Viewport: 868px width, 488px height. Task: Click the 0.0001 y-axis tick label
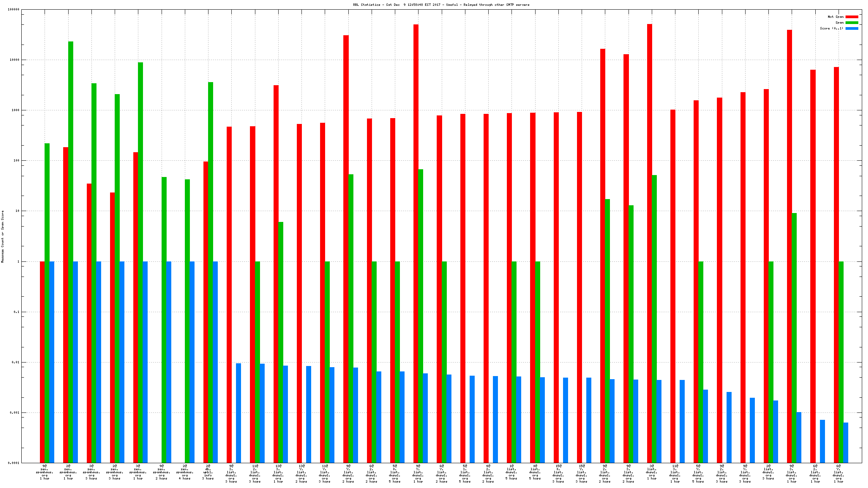point(14,463)
